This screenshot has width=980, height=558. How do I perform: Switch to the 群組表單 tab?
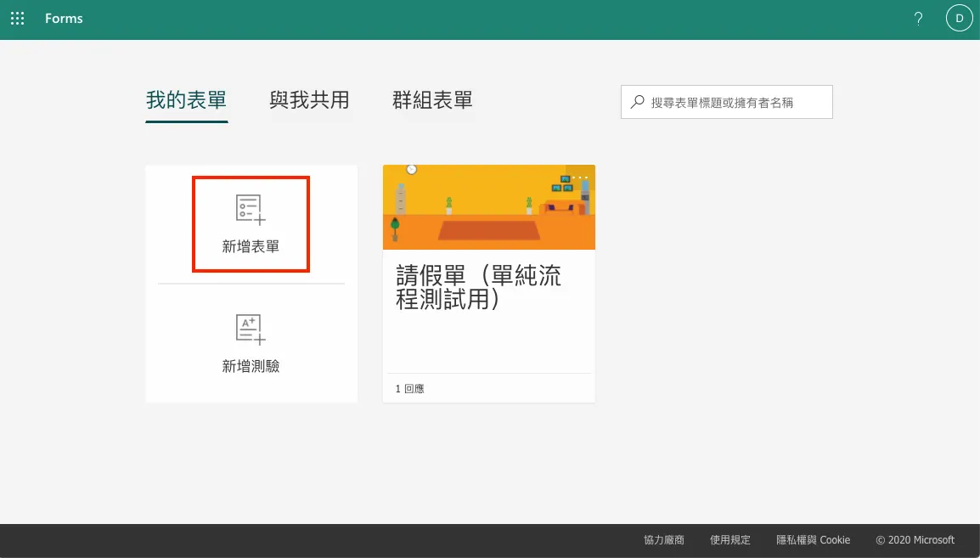tap(432, 100)
